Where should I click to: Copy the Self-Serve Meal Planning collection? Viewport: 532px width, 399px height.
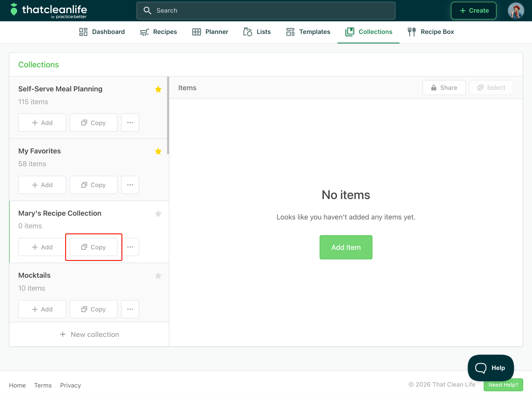(x=94, y=123)
